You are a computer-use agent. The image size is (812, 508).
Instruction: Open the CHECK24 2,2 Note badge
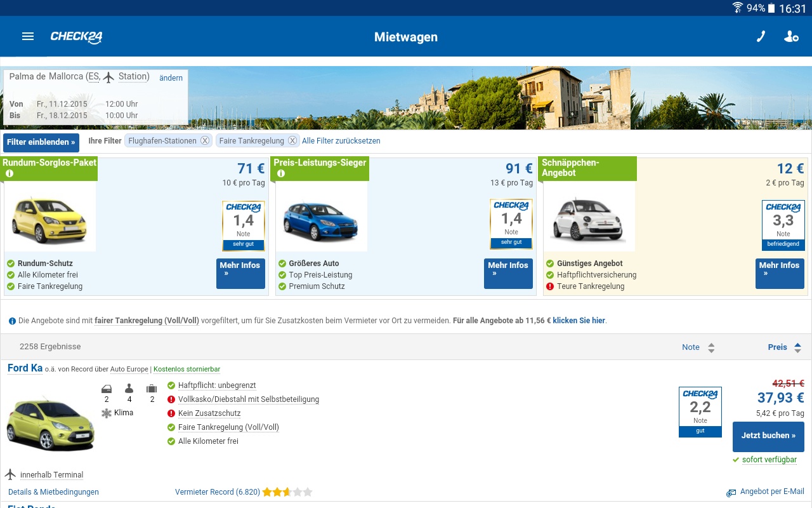click(x=700, y=412)
